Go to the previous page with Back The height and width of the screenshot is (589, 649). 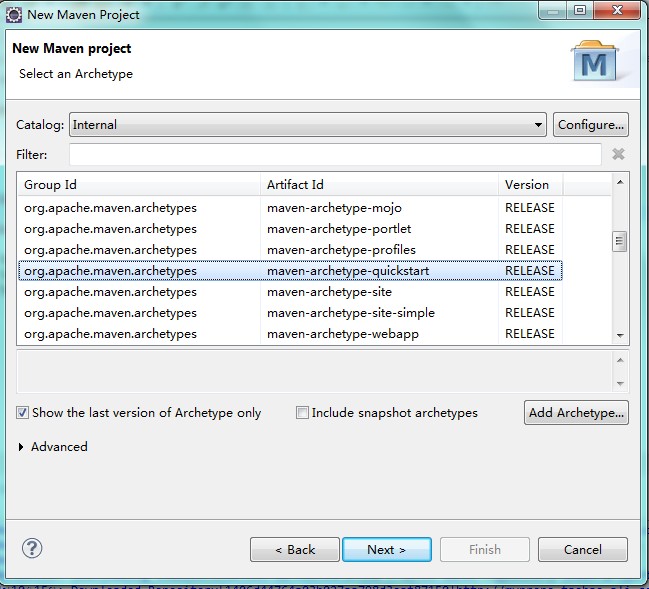[295, 550]
